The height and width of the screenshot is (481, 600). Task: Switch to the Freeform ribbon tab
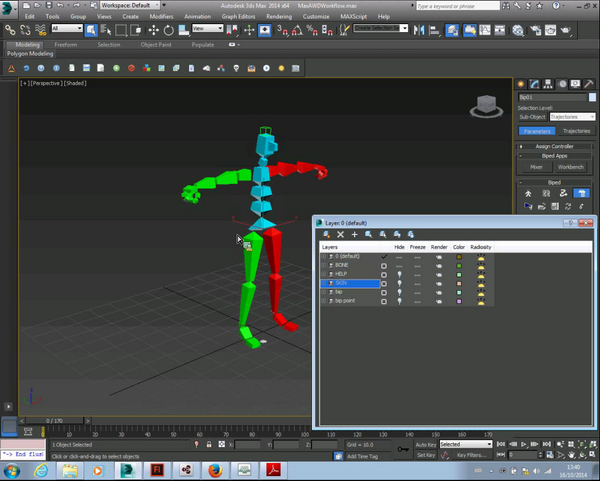(66, 45)
